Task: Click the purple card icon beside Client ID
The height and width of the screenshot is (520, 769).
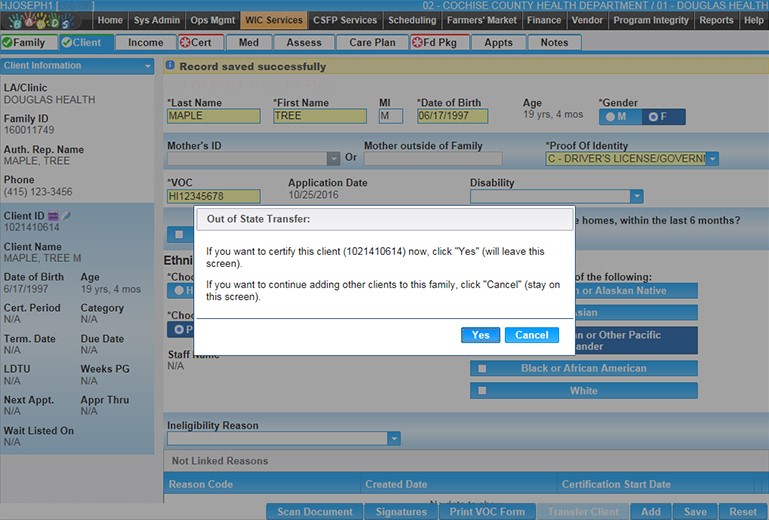Action: pos(53,216)
